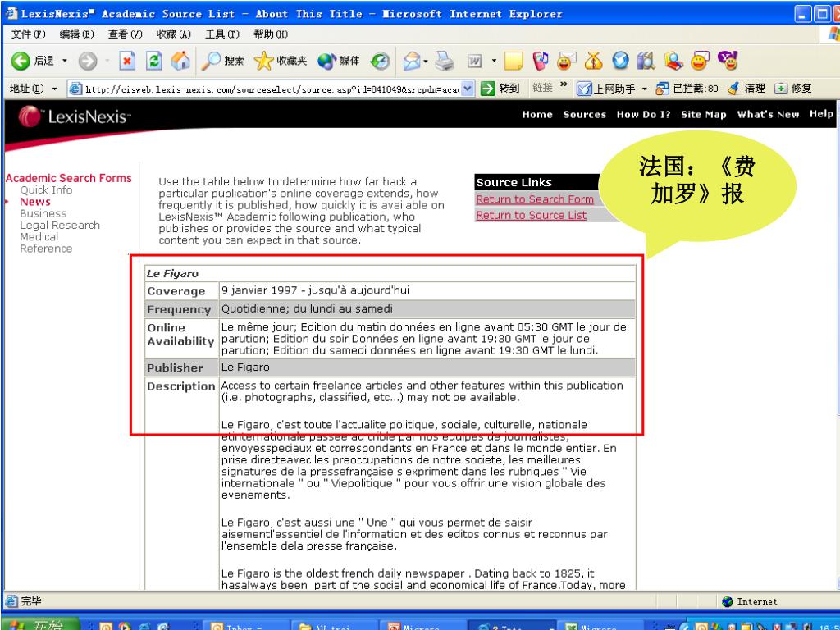840x630 pixels.
Task: Open the Search (搜索) toolbar button
Action: pos(222,61)
